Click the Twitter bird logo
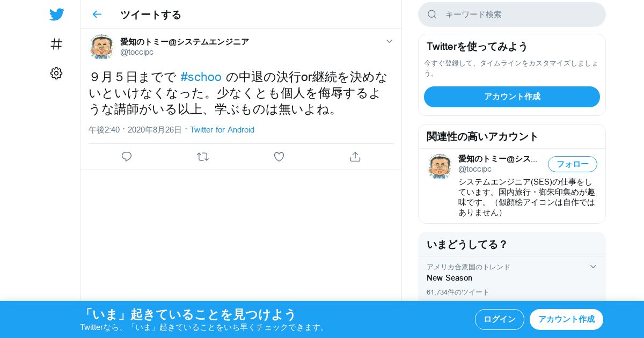 click(56, 14)
